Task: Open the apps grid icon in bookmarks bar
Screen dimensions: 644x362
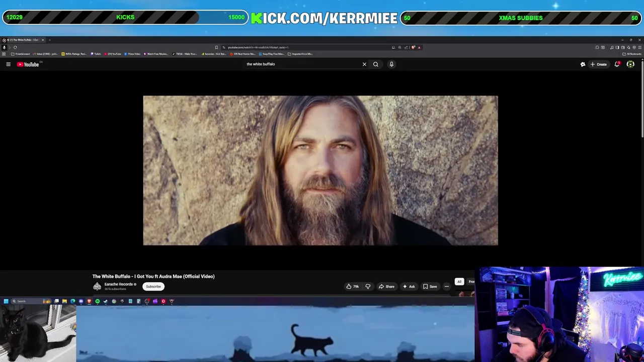Action: [x=4, y=54]
